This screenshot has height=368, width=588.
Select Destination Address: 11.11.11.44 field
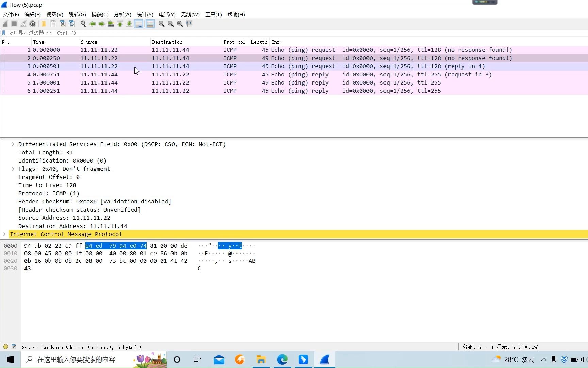(73, 226)
